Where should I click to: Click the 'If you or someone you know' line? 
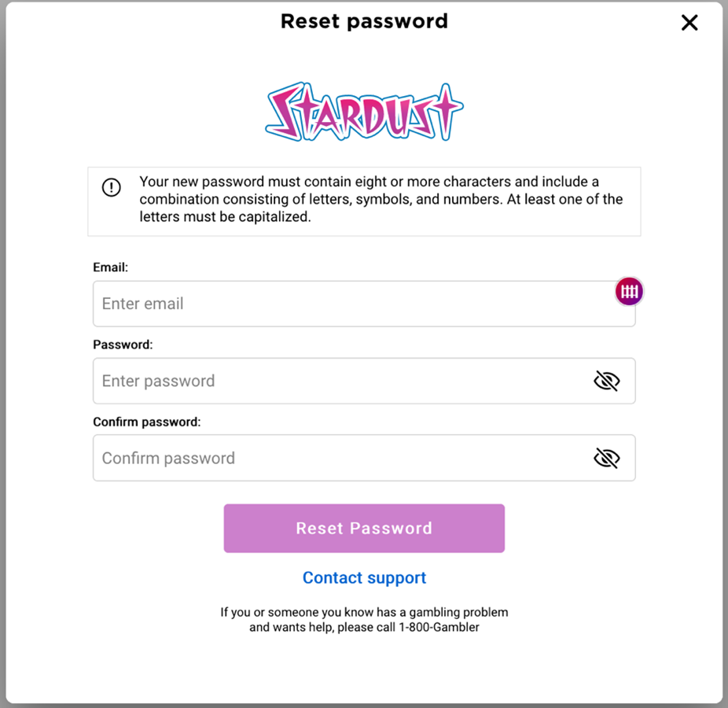coord(364,612)
